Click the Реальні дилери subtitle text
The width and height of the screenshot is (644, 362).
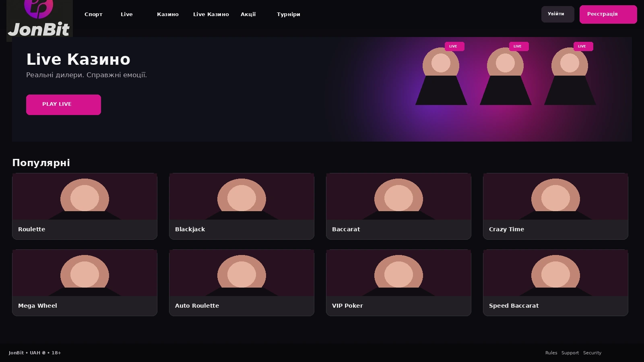coord(87,75)
